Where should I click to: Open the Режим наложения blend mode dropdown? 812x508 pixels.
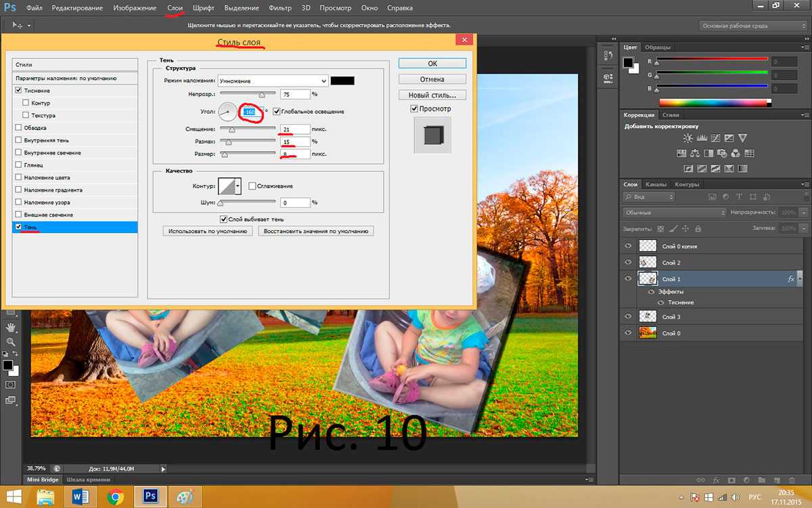click(x=273, y=81)
